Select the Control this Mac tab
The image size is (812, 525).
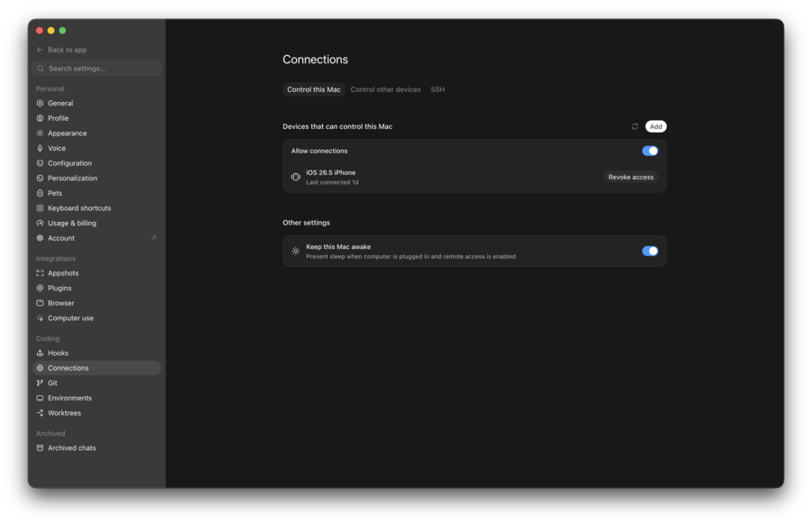click(314, 89)
